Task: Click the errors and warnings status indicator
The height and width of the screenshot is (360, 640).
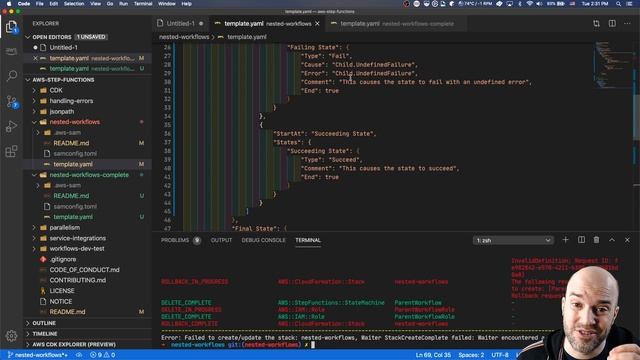Action: pyautogui.click(x=102, y=355)
